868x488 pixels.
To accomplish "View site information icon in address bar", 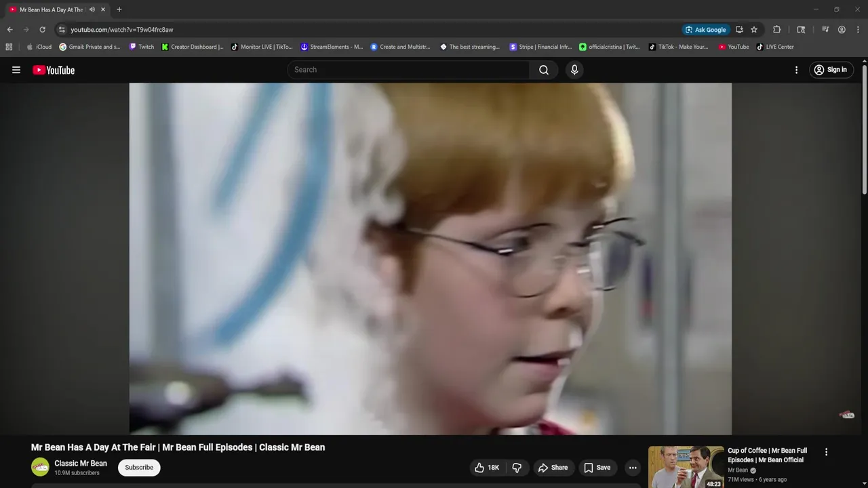I will (62, 30).
